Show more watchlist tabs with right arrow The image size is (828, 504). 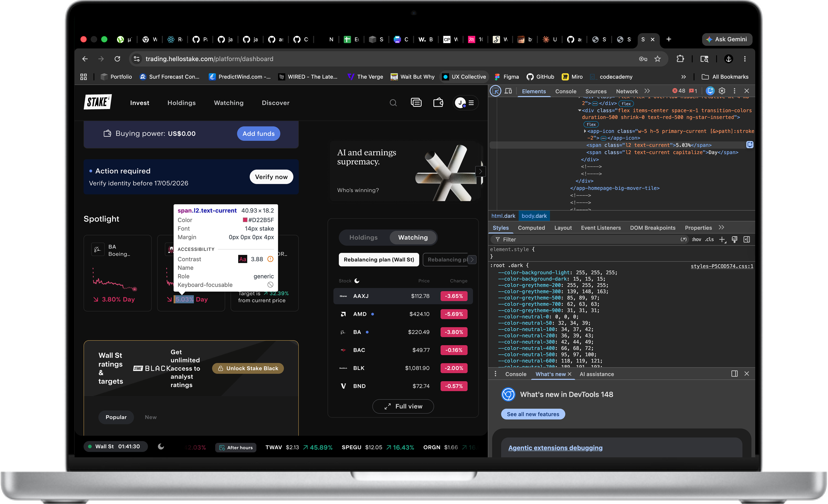(x=472, y=259)
